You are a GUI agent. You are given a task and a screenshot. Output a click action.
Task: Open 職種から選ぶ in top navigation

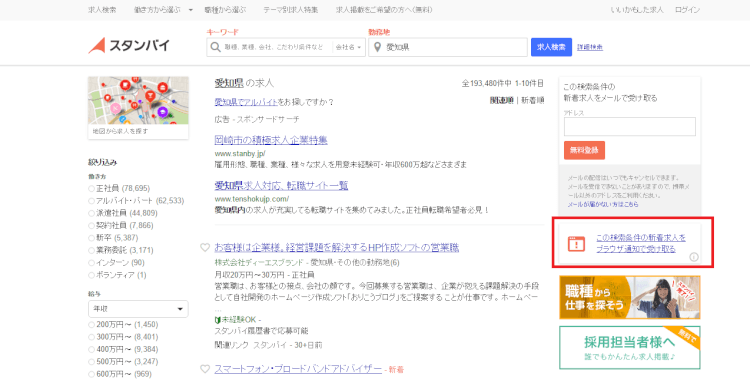[225, 10]
